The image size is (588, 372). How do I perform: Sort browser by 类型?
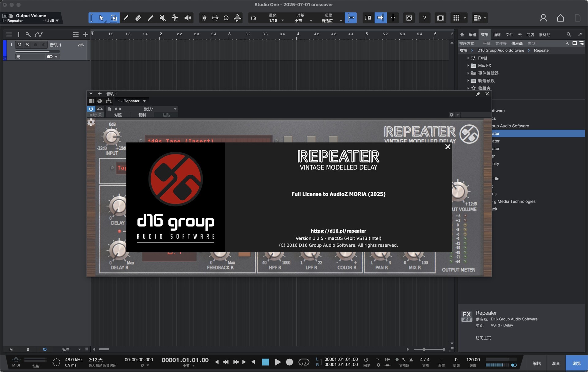pos(531,44)
